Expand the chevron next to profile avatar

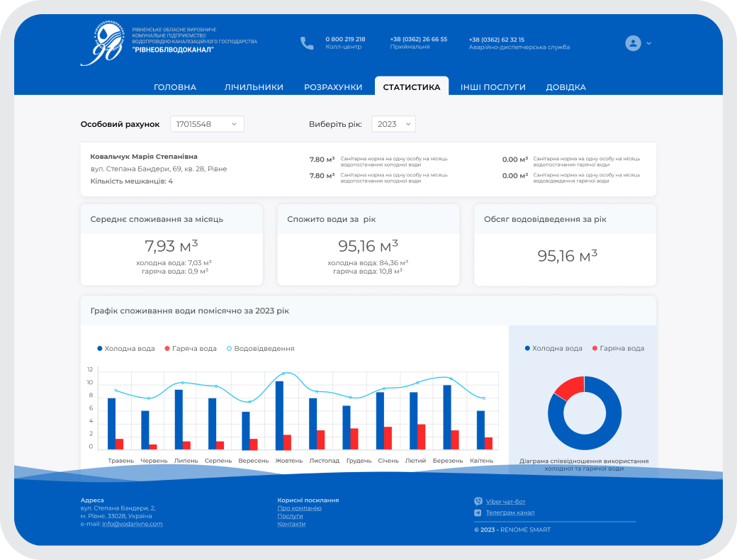tap(649, 43)
